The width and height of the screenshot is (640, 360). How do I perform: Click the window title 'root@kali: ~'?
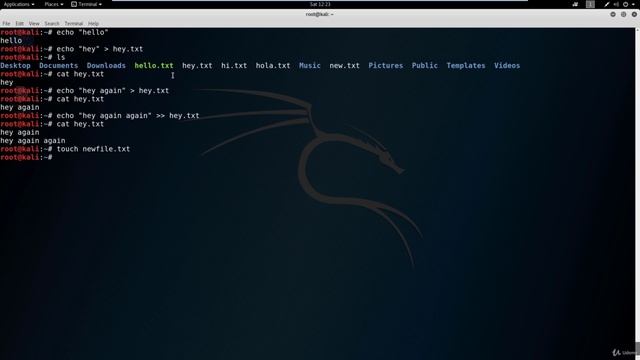(320, 14)
